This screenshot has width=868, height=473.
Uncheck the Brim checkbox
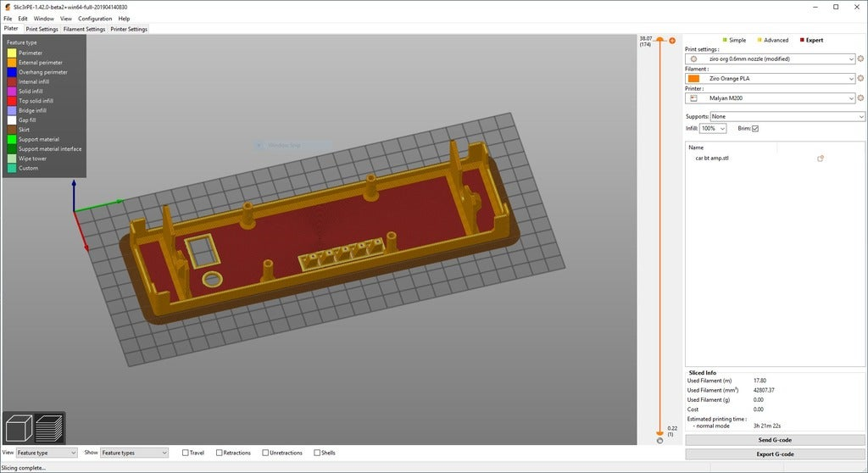click(755, 129)
